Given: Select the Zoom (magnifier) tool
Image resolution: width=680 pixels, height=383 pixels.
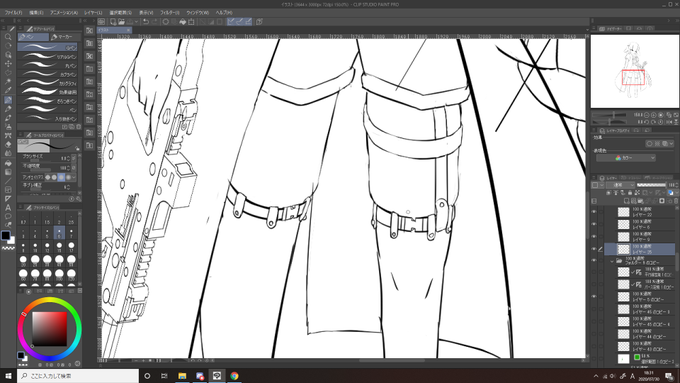Looking at the screenshot, I should (x=8, y=37).
